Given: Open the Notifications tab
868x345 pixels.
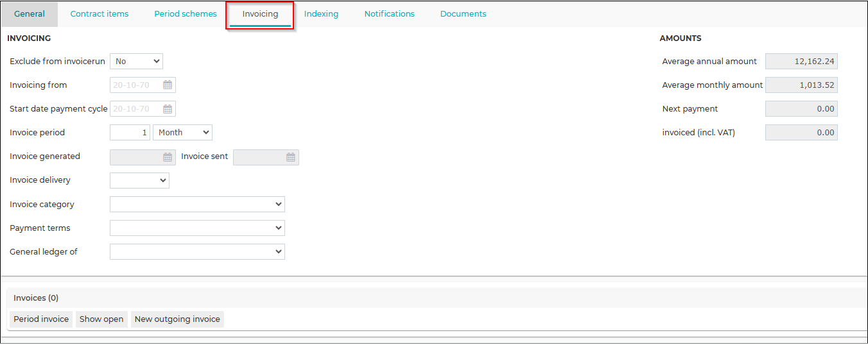Looking at the screenshot, I should (390, 13).
